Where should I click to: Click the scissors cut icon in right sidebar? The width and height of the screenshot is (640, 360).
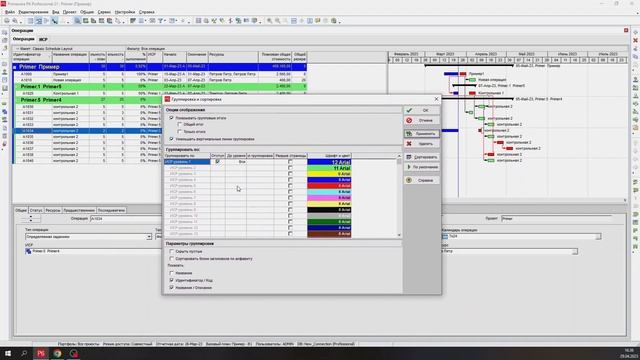point(636,48)
